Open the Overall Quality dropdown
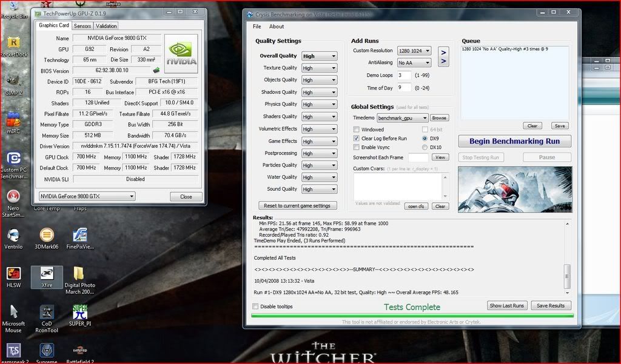 (x=319, y=56)
